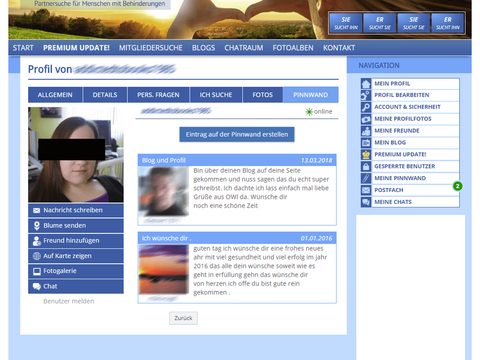480x360 pixels.
Task: Open Fotoalben from the menu bar
Action: tap(293, 48)
